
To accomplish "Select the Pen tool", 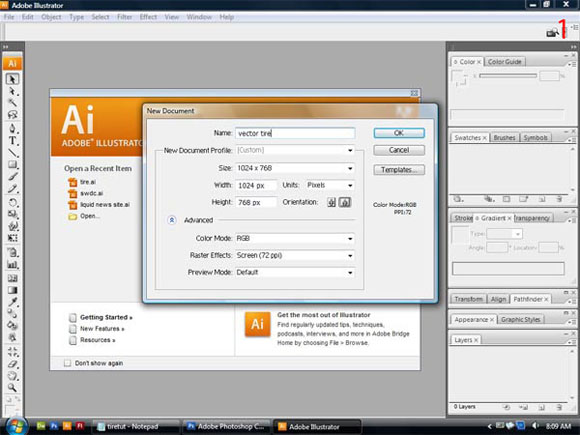I will [12, 129].
